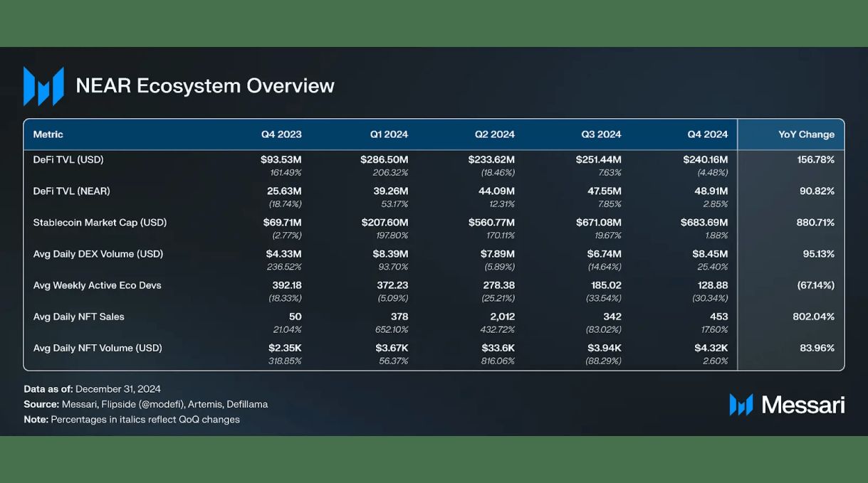This screenshot has width=868, height=483.
Task: Select the Q4 2024 column header
Action: tap(708, 134)
